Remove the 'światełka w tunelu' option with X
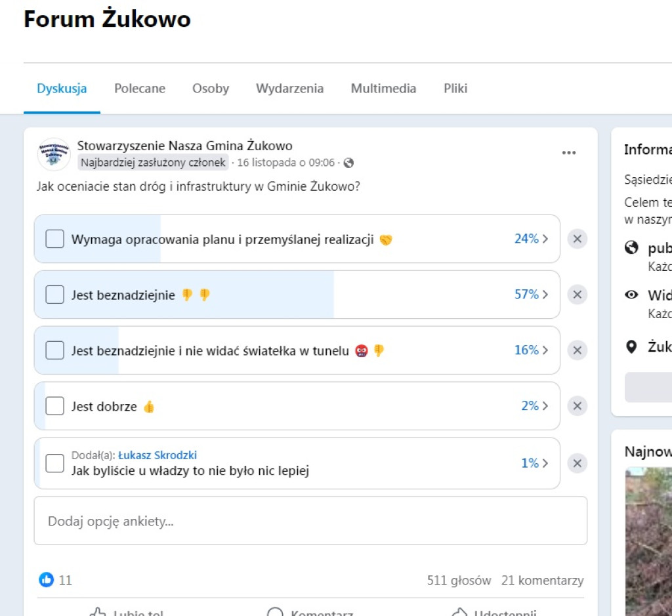 point(577,350)
